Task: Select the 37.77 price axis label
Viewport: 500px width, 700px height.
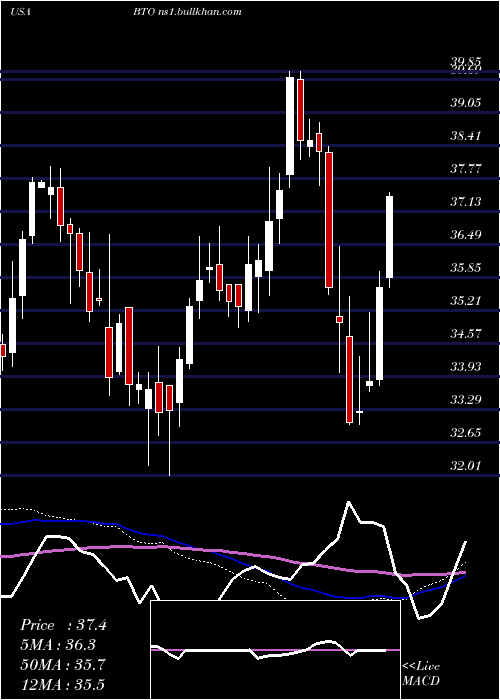Action: 466,169
